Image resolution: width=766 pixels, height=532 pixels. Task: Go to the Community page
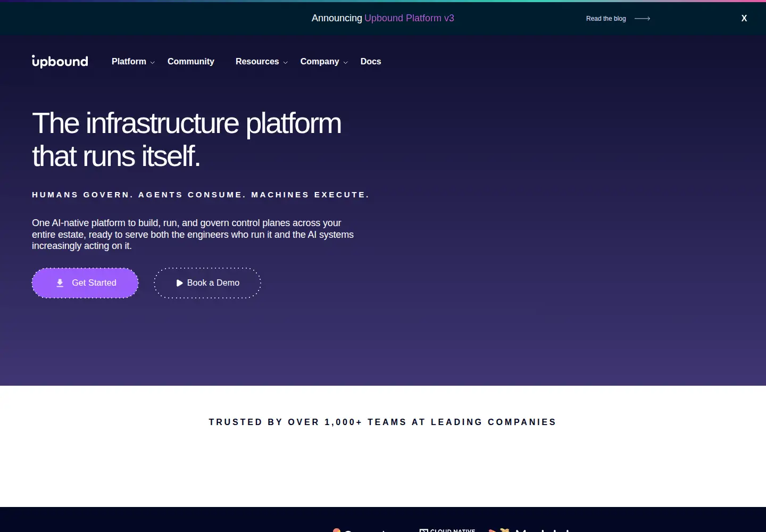tap(191, 62)
